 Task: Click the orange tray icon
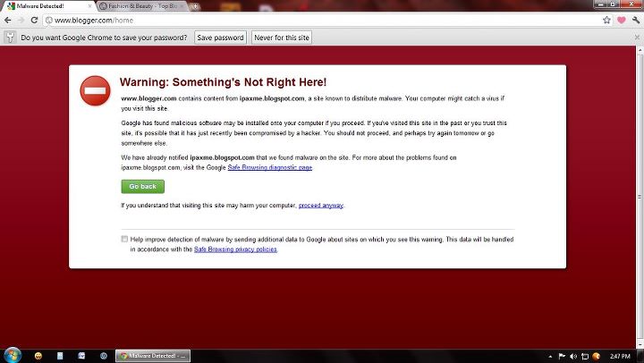pyautogui.click(x=597, y=356)
